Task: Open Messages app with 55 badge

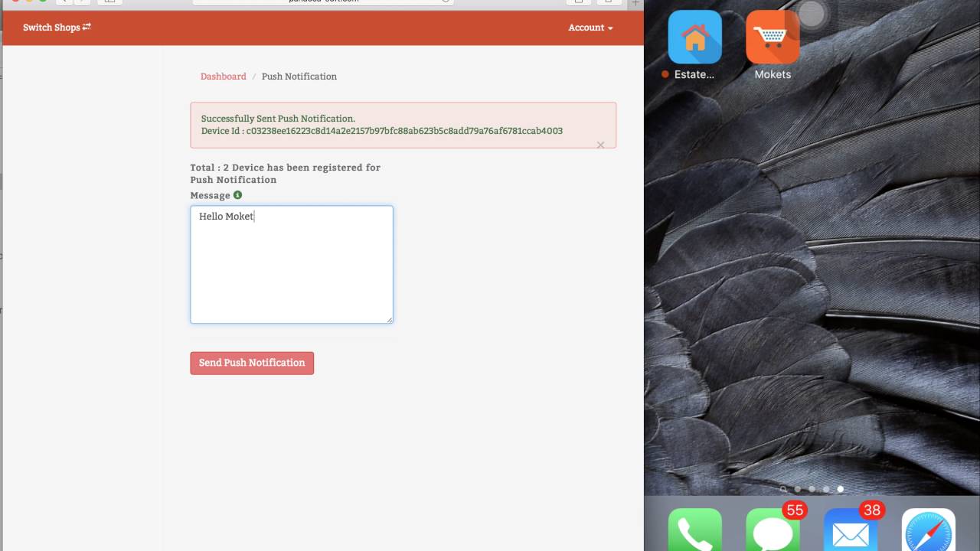Action: coord(773,530)
